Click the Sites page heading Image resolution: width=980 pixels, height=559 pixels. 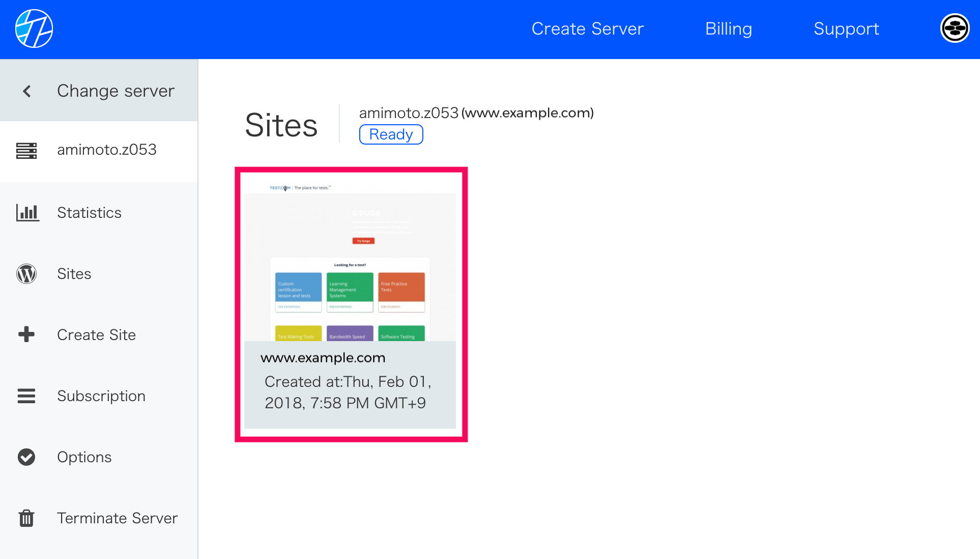pos(280,125)
